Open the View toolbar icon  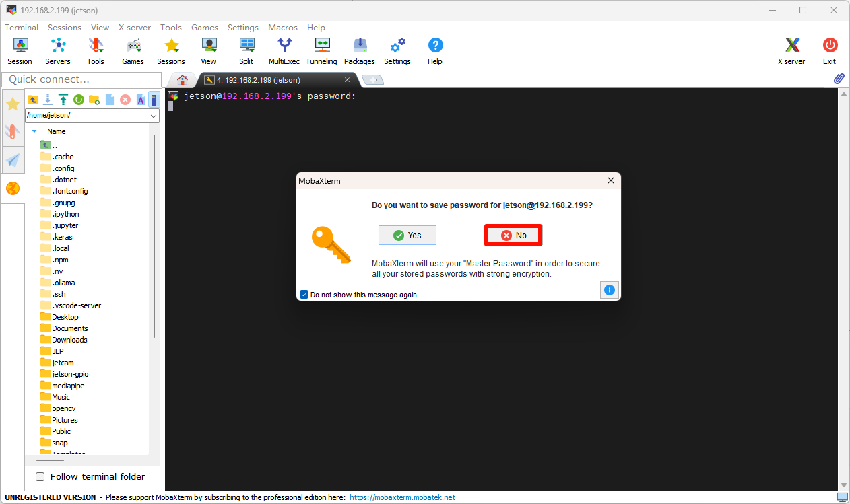[209, 51]
